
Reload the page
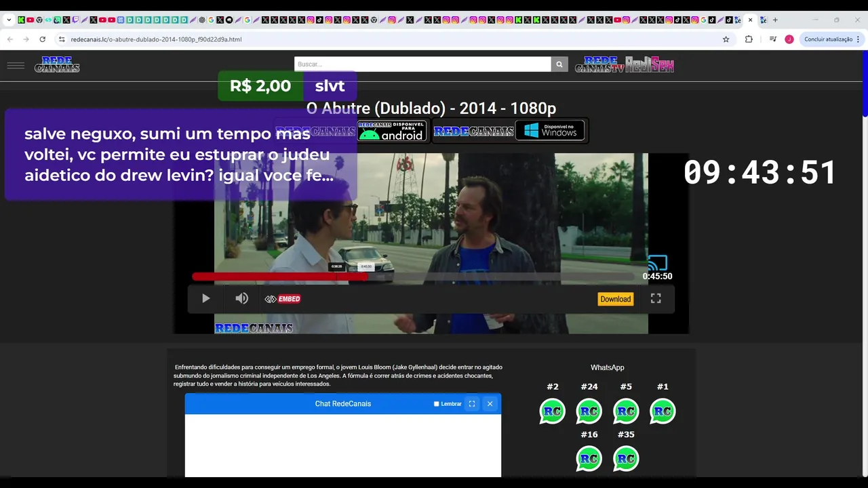[x=43, y=39]
